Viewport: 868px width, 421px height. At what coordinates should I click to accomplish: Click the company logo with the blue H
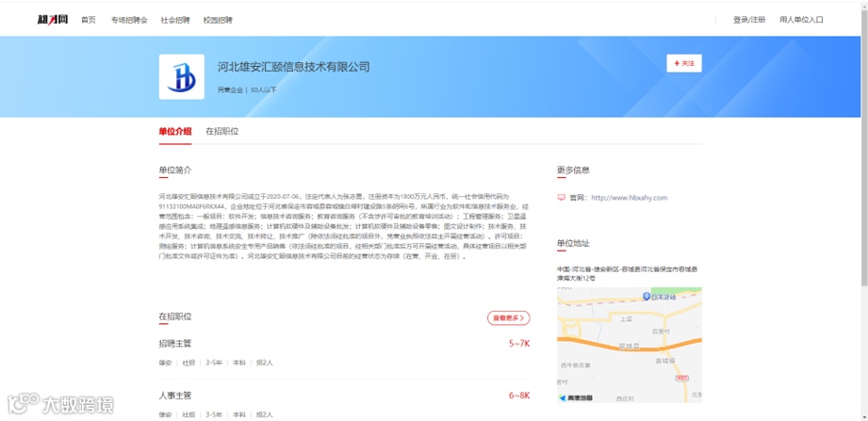coord(182,77)
